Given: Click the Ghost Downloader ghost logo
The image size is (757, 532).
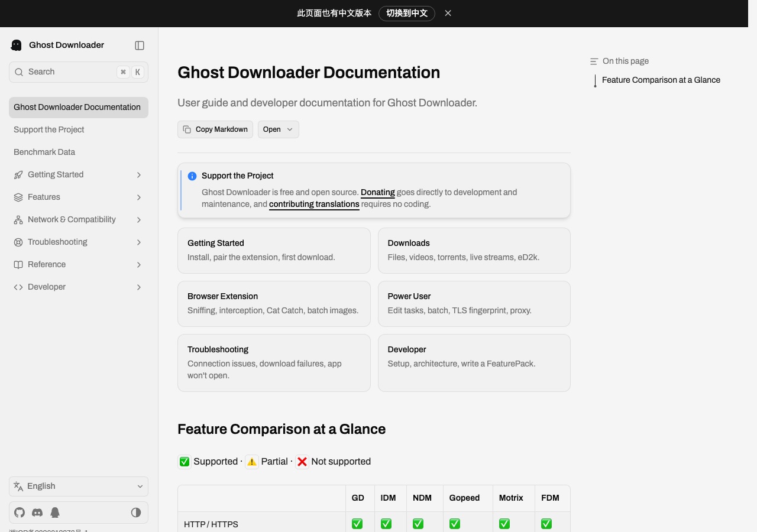Looking at the screenshot, I should [x=17, y=45].
